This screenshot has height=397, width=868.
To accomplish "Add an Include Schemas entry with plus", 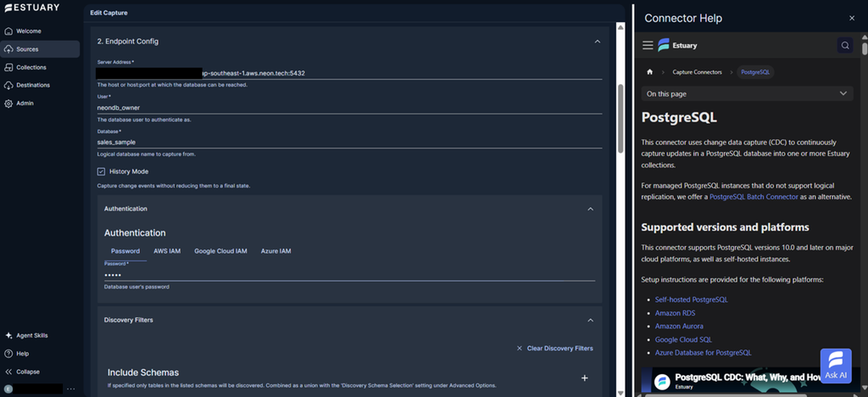I will 585,377.
